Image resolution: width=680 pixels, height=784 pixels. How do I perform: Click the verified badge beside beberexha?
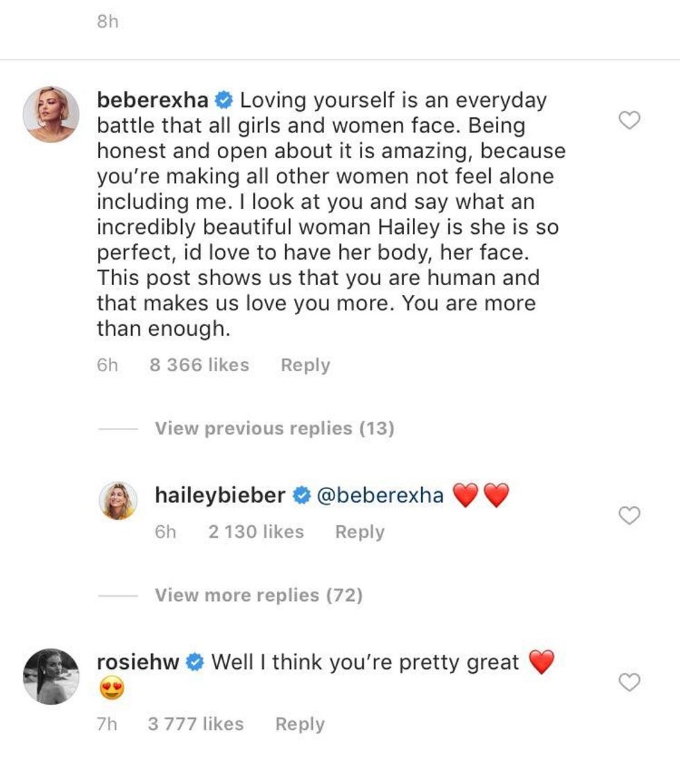click(x=223, y=101)
